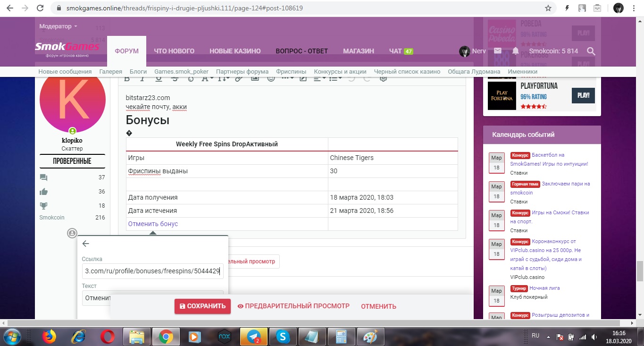Open Новые сообщения sub-menu link
Viewport: 644px width, 346px height.
pyautogui.click(x=65, y=72)
